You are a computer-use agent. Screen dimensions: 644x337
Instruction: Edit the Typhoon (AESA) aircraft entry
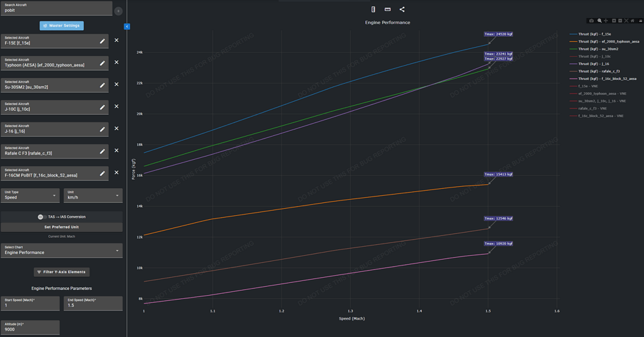click(102, 63)
